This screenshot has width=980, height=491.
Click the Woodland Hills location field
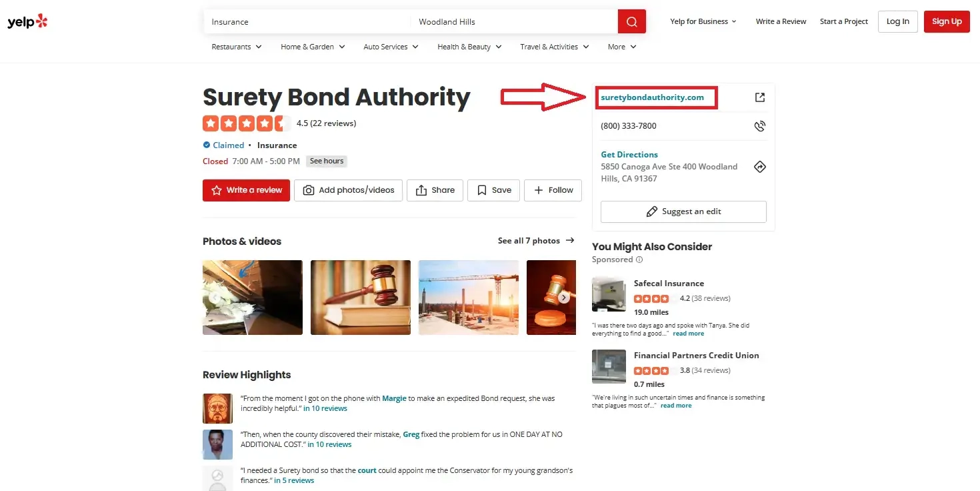coord(515,21)
